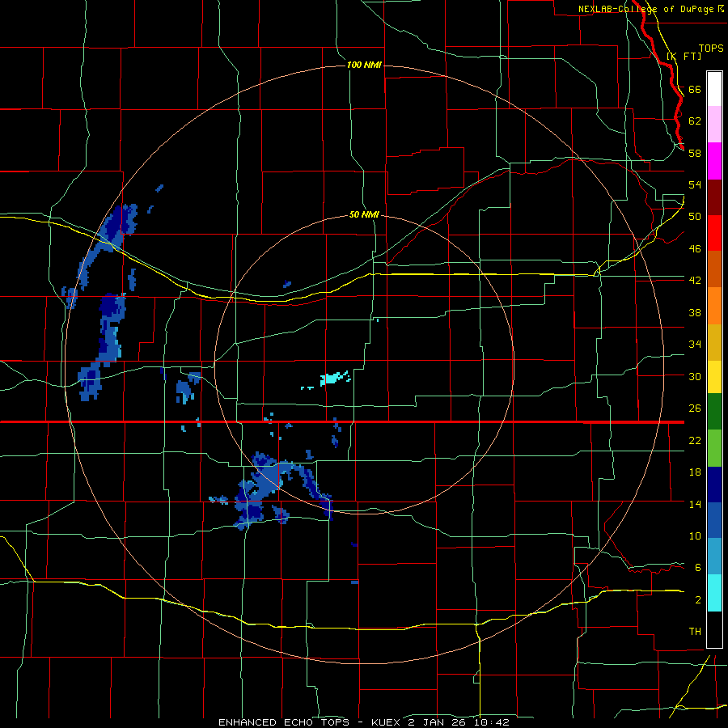Select the dark red legend swatch near 54
Screen dimensions: 728x728
pos(714,197)
